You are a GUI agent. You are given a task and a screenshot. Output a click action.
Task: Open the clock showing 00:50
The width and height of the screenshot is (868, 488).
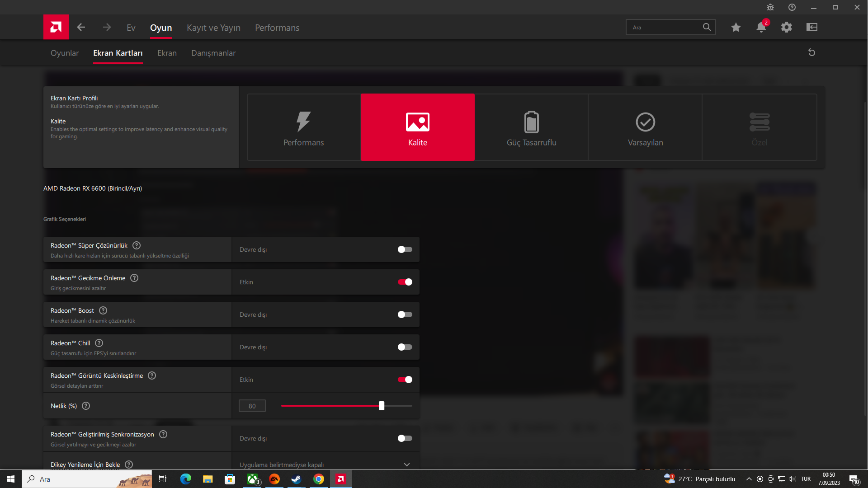tap(829, 479)
